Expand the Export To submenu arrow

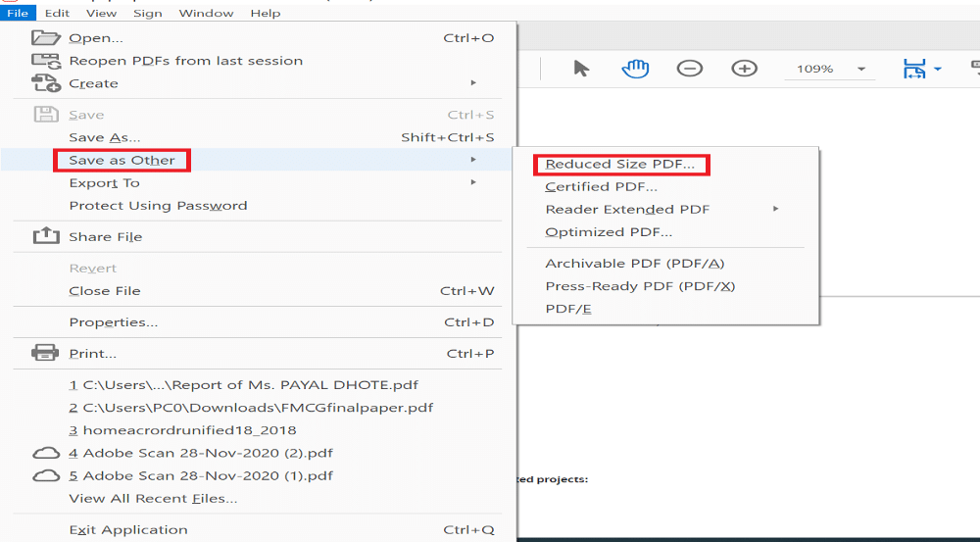tap(473, 183)
